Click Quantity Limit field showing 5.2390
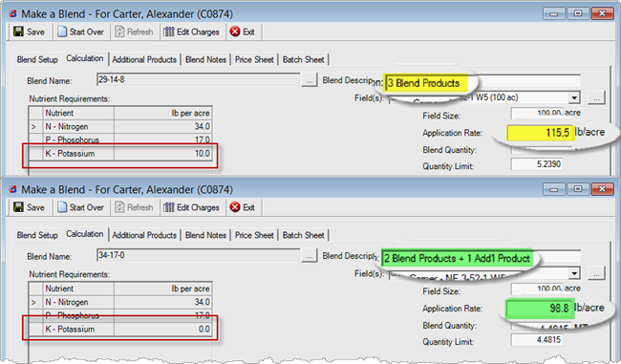Viewport: 621px width, 364px height. (x=537, y=164)
